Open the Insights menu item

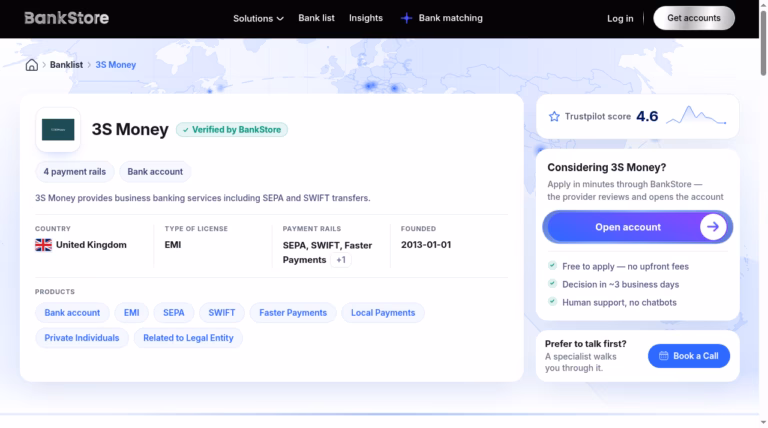tap(366, 18)
